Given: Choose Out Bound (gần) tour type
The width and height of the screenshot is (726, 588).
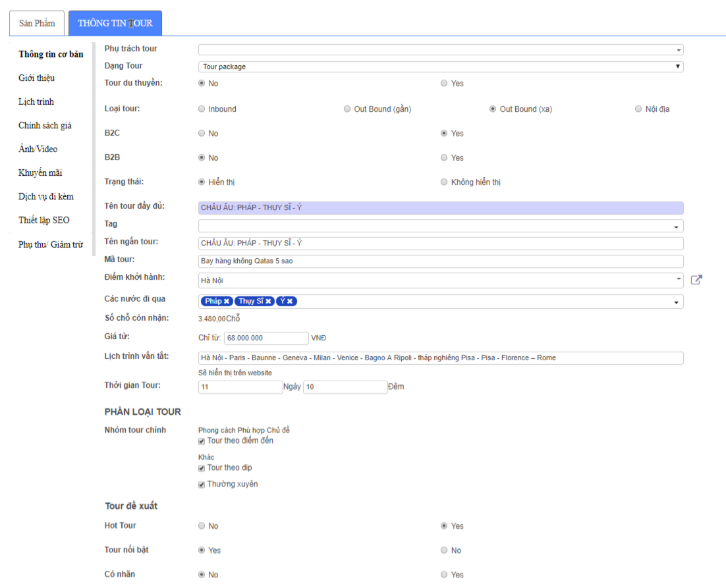Looking at the screenshot, I should [x=347, y=109].
